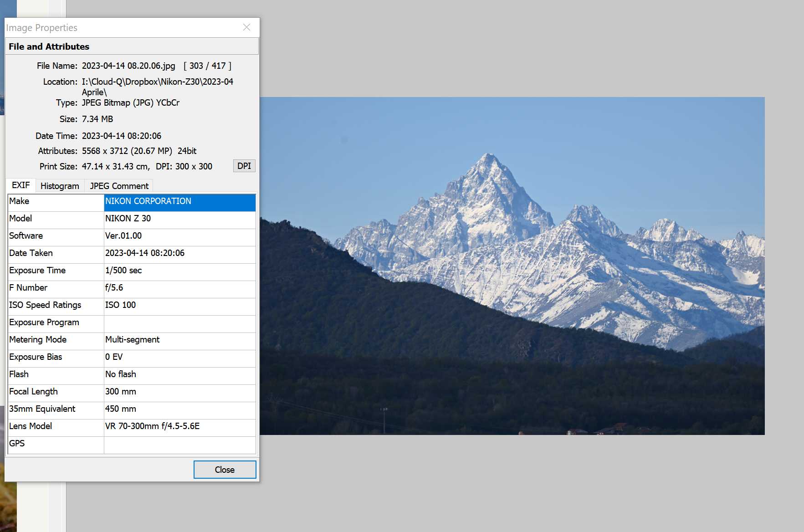Switch to the JPEG Comment tab
Screen dimensions: 804x532
point(119,186)
